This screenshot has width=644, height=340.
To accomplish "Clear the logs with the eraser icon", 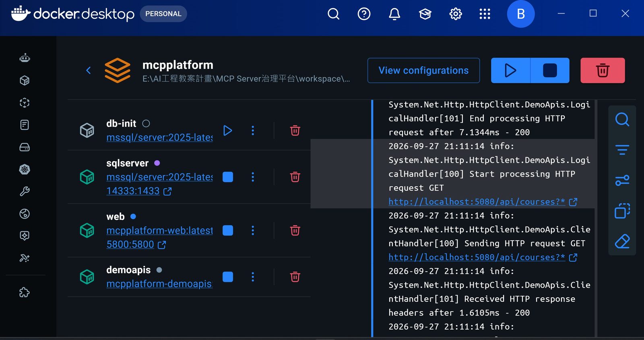I will tap(622, 241).
